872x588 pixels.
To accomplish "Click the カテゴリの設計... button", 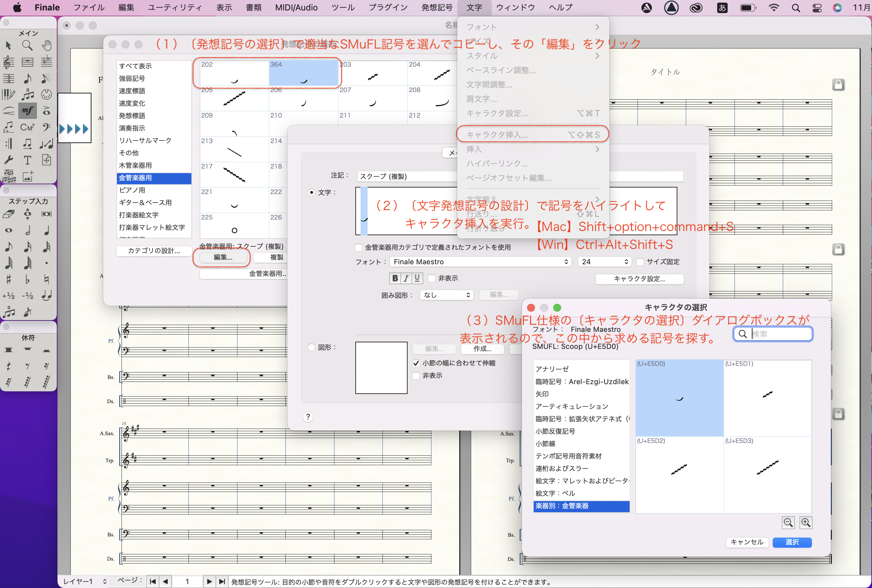I will (x=154, y=251).
